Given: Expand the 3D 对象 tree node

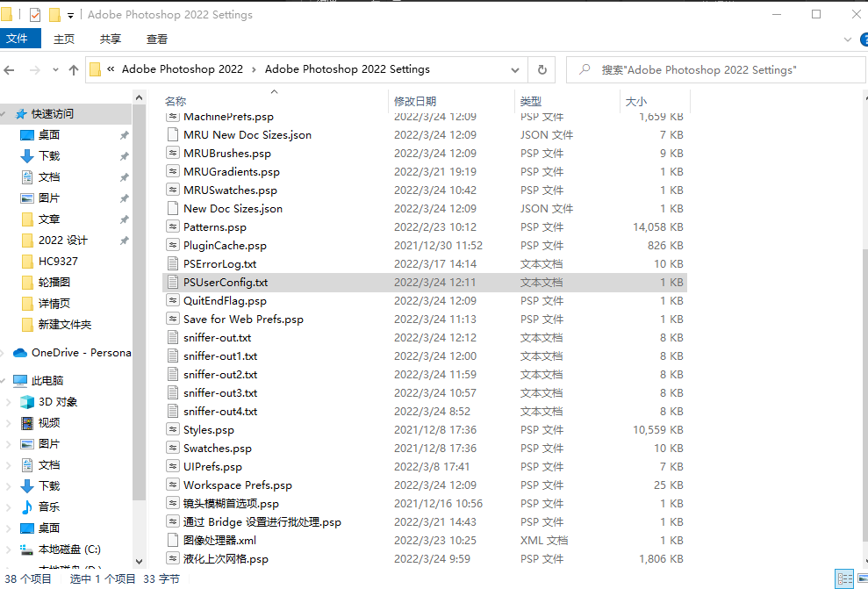Looking at the screenshot, I should (8, 402).
